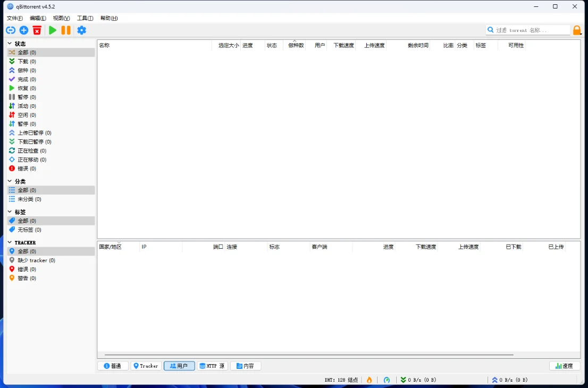Select the 上传已暂停 (0) filter
Screen dimensions: 588x388
[51, 133]
